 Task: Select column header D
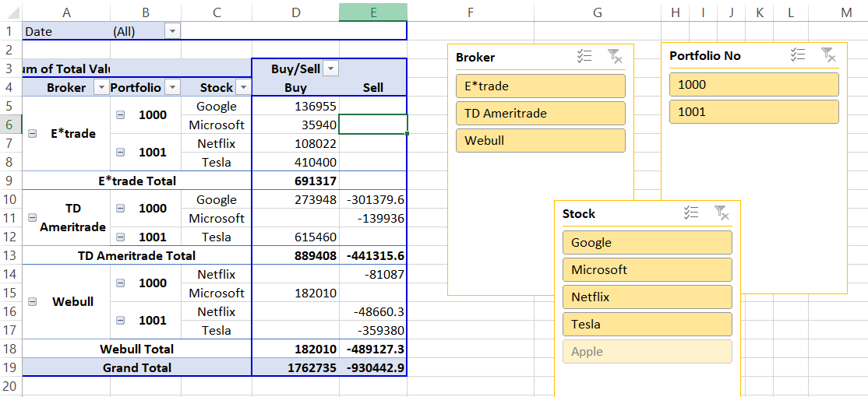coord(295,11)
